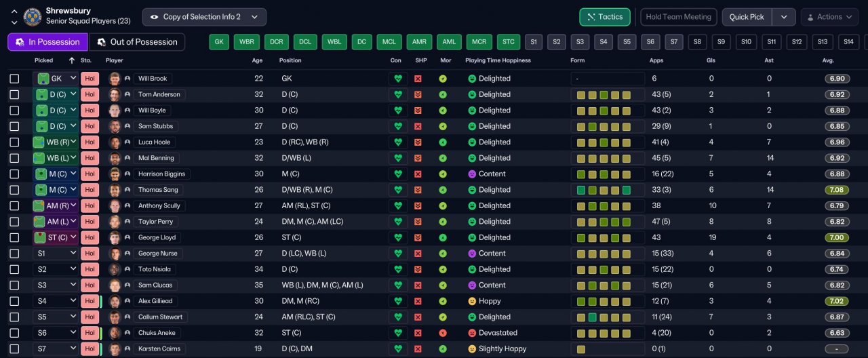868x358 pixels.
Task: Click Callum Stewart's form squares
Action: [608, 317]
